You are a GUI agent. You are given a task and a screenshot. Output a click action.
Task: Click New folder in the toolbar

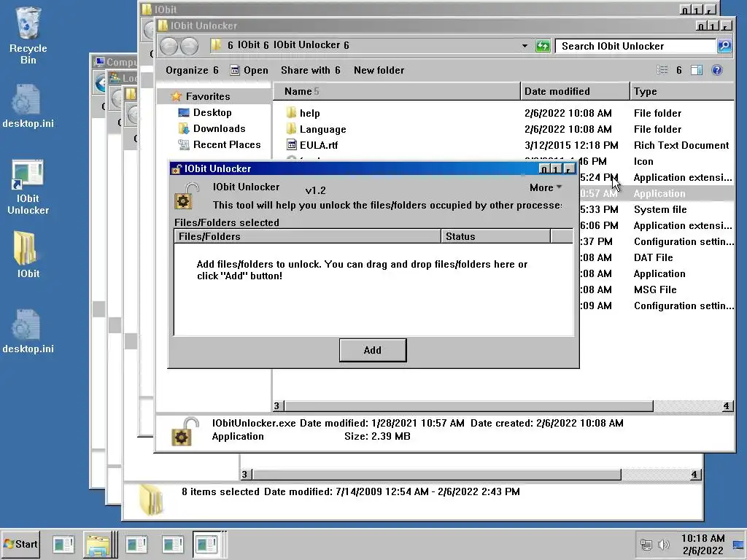(x=379, y=71)
